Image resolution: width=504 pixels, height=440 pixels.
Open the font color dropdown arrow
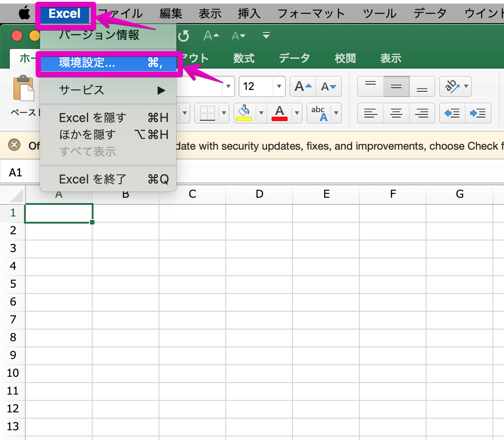pos(297,113)
